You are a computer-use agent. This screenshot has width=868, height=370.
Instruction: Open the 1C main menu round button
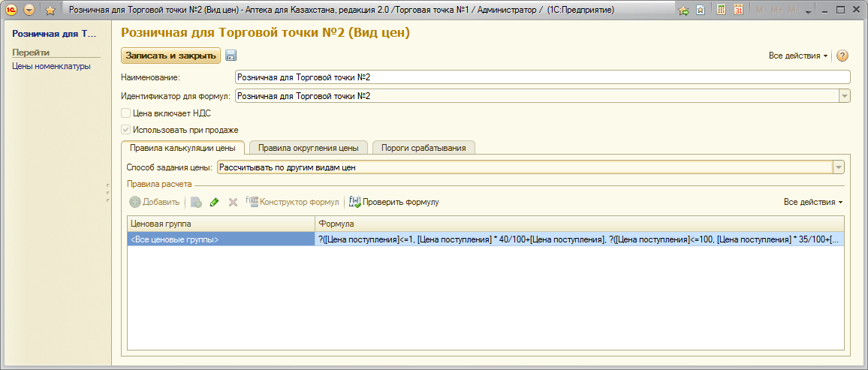click(x=12, y=10)
